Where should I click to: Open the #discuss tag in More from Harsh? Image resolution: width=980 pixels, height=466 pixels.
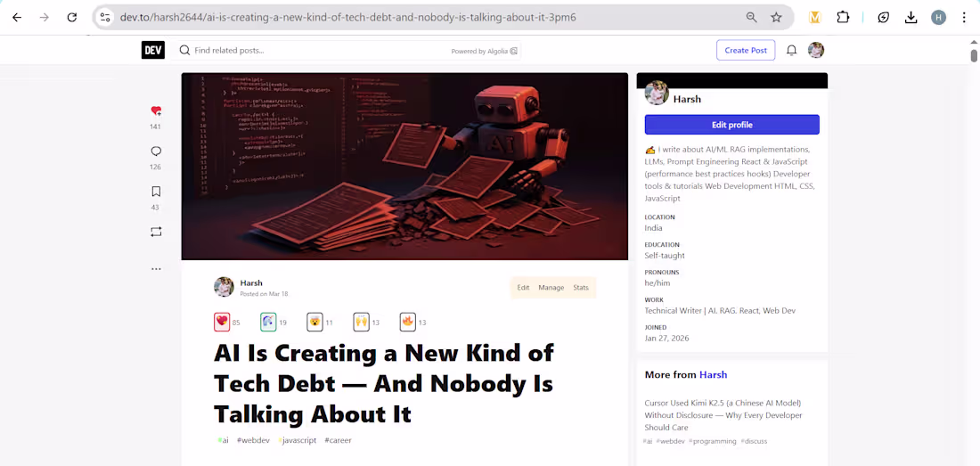[754, 441]
